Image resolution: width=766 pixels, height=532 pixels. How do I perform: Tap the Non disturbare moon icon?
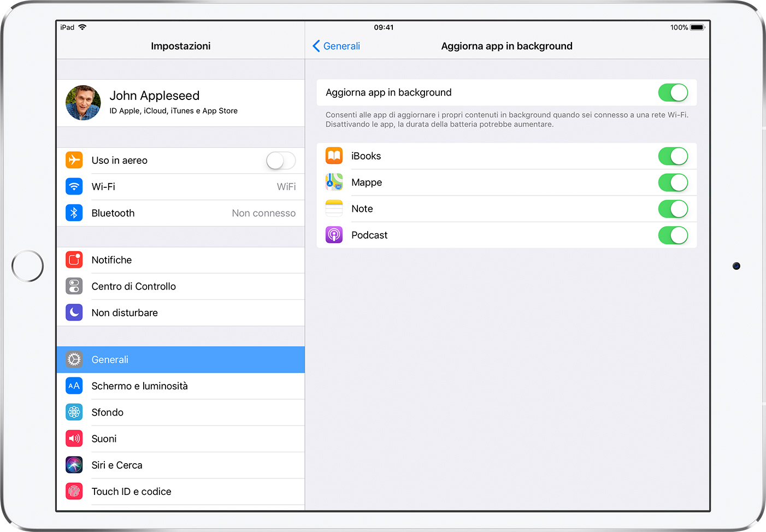click(x=74, y=312)
